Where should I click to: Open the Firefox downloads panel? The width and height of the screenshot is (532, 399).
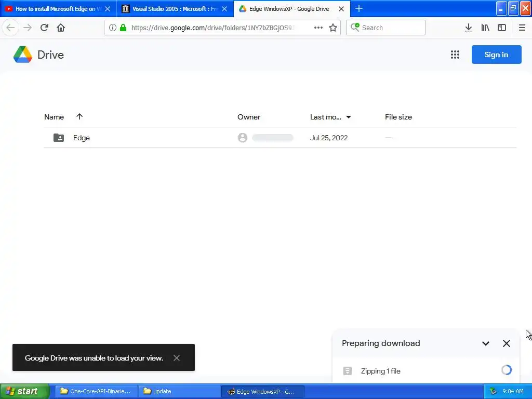[469, 28]
